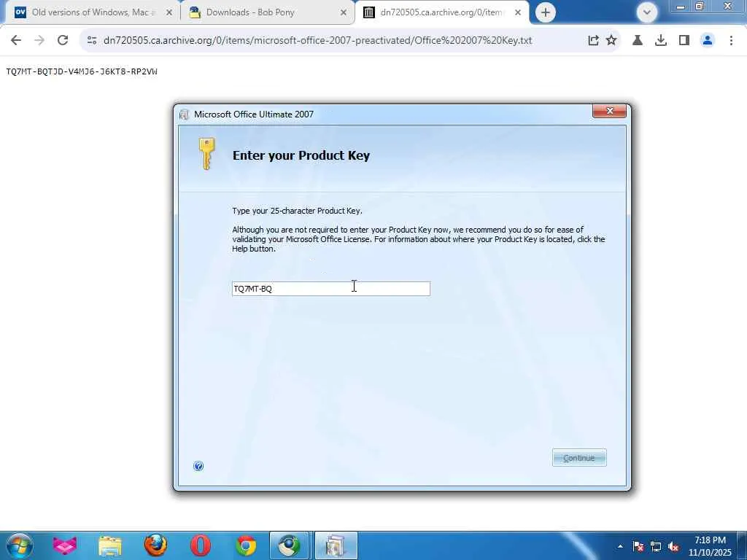The image size is (747, 560).
Task: Open the network tray icon
Action: 656,546
